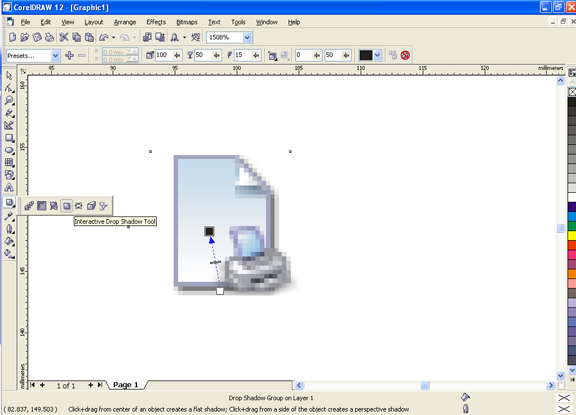Click the Copy Drop Shadow Properties icon

point(393,55)
